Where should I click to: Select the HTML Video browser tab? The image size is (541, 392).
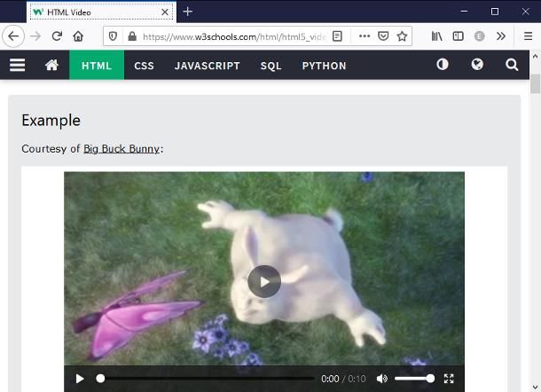point(101,12)
